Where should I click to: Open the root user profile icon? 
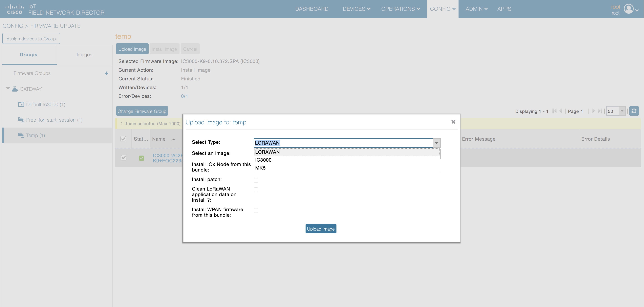(x=628, y=9)
